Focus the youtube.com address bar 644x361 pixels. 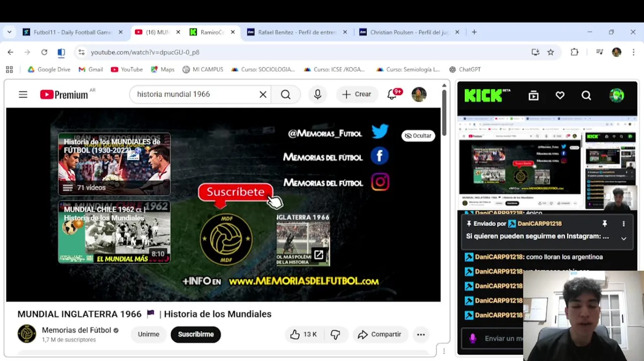(301, 52)
